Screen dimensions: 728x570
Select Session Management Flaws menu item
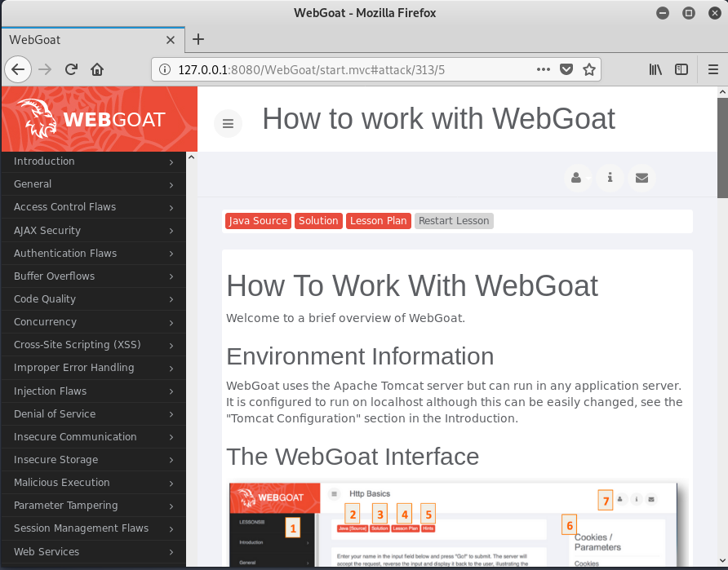[94, 528]
